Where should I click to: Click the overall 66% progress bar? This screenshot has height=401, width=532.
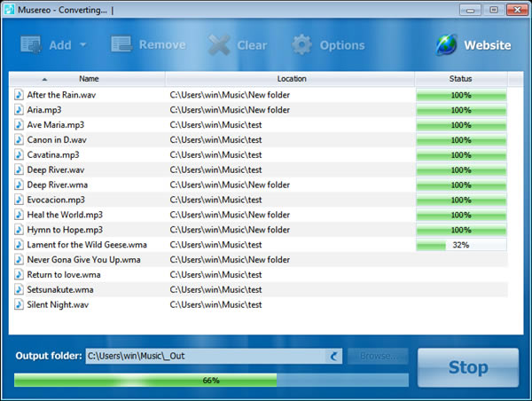(211, 380)
